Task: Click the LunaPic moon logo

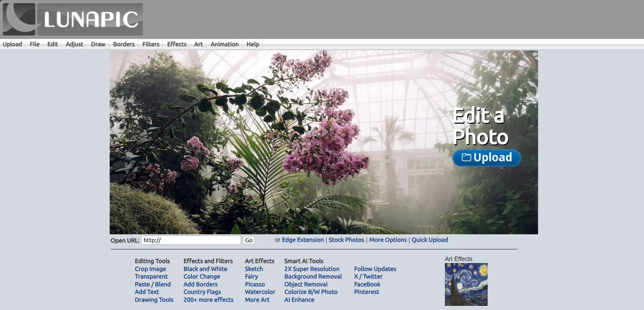Action: pos(19,19)
